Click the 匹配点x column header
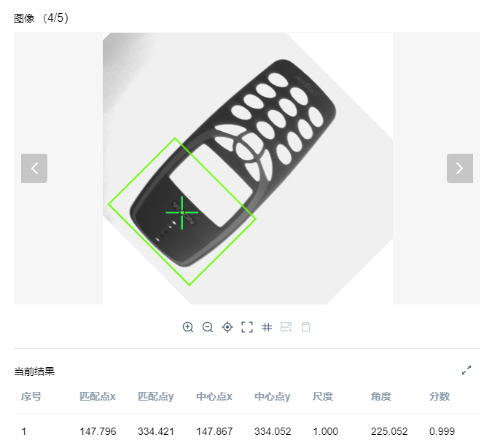492x448 pixels. pyautogui.click(x=98, y=396)
